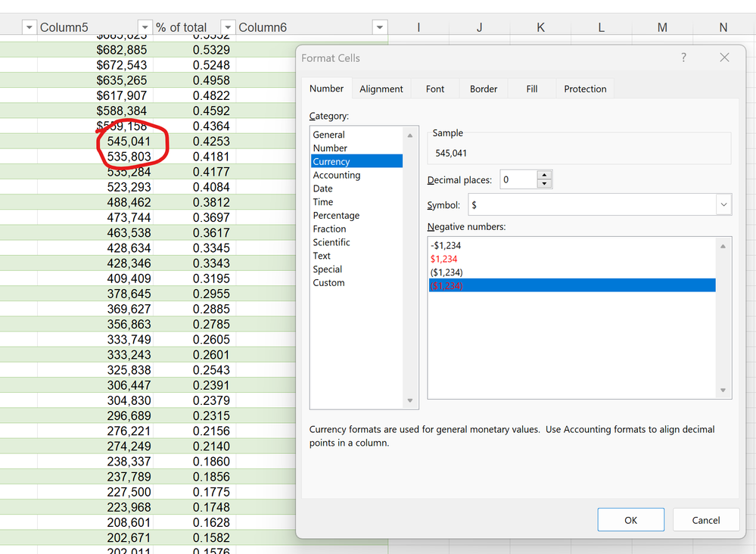Image resolution: width=756 pixels, height=554 pixels.
Task: Select cell with value 488,462
Action: tap(95, 203)
